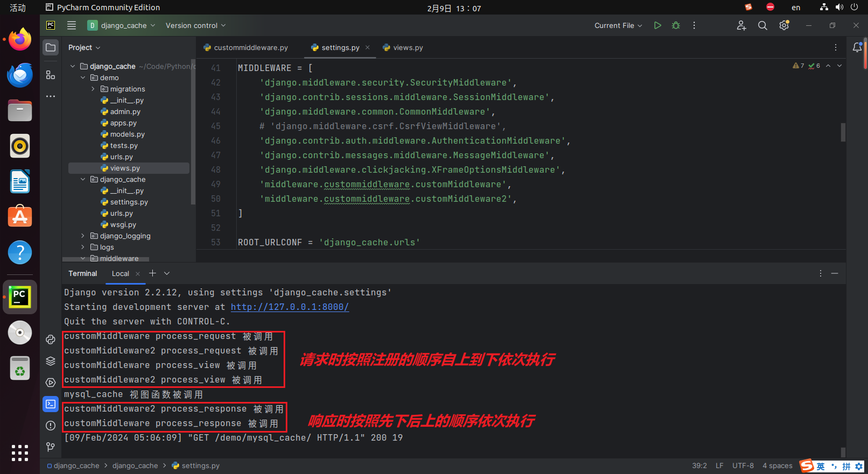Open the Services tool window icon
This screenshot has height=474, width=868.
tap(51, 383)
